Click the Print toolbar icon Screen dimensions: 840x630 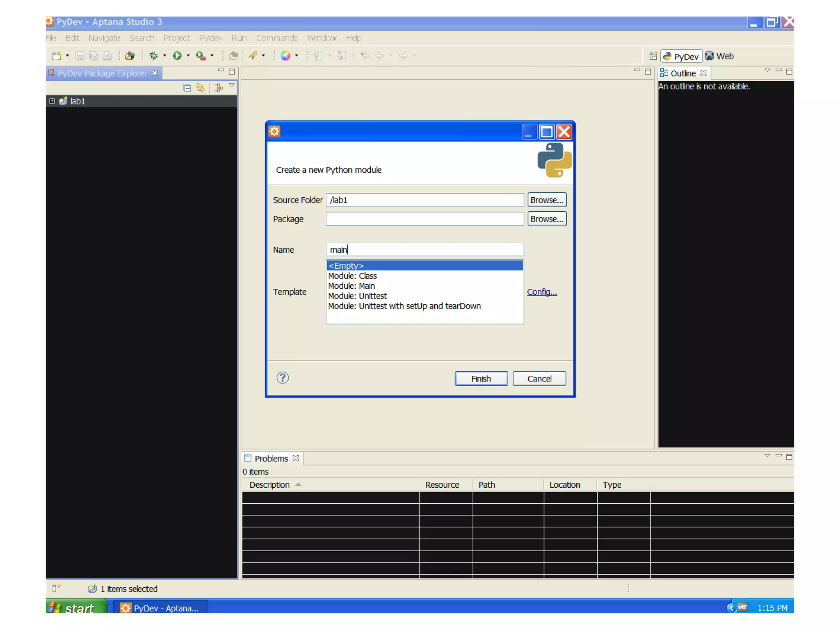(x=107, y=56)
